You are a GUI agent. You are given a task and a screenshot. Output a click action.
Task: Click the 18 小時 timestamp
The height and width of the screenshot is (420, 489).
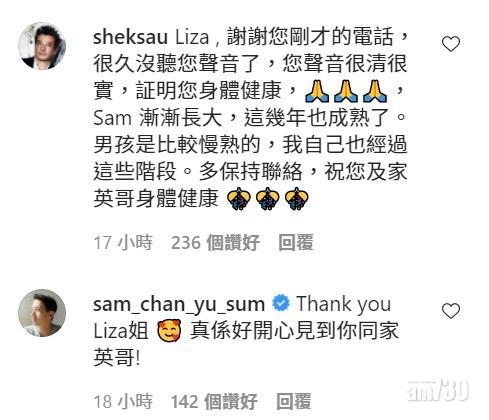pos(123,401)
